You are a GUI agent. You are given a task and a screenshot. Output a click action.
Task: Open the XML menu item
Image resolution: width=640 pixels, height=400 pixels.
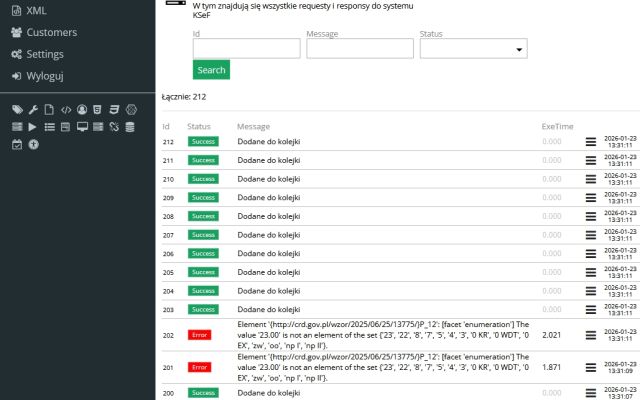point(34,10)
